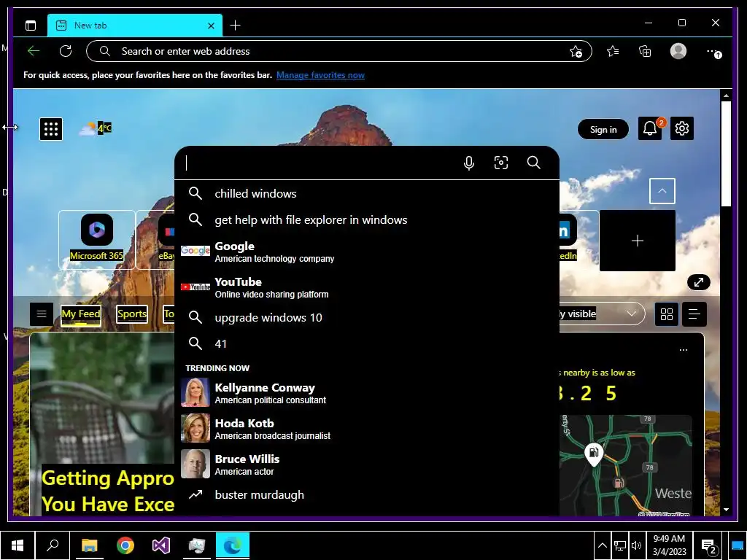Screen dimensions: 747x560
Task: Open notifications bell with badge
Action: pos(650,128)
